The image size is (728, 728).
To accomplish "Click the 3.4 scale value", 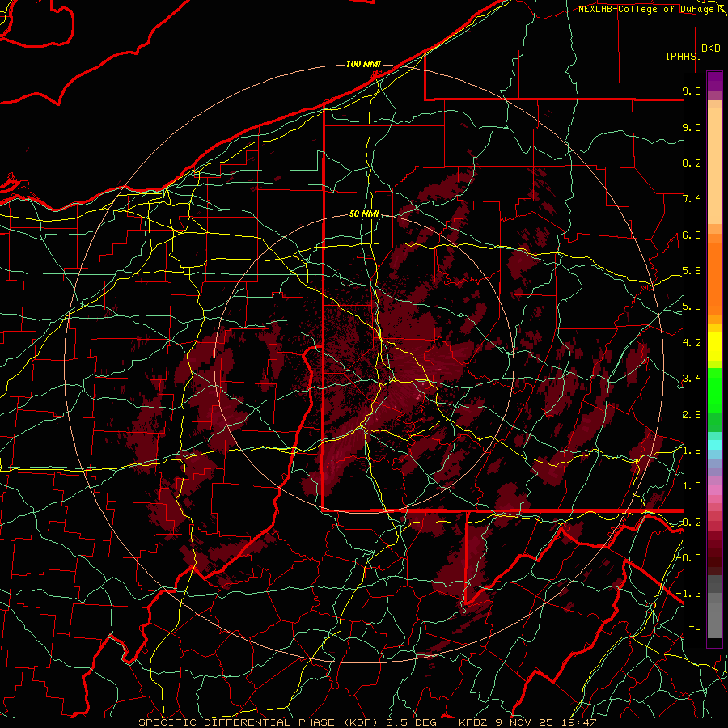I will click(692, 379).
